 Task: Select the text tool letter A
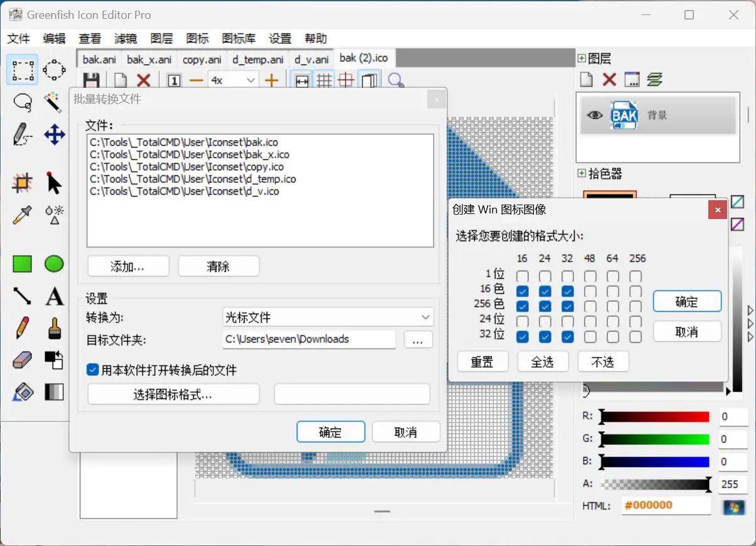click(x=54, y=296)
